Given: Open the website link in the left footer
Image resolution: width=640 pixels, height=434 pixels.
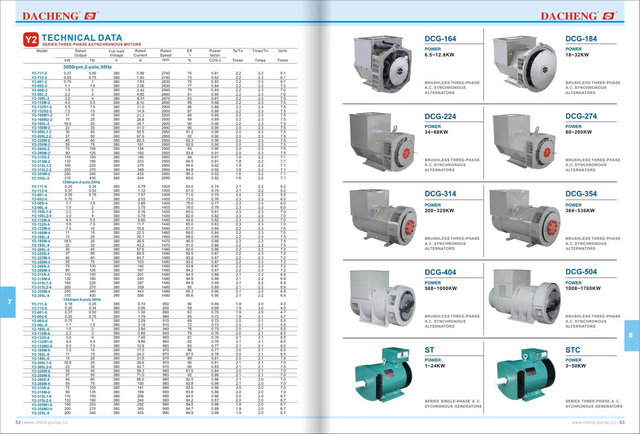Looking at the screenshot, I should click(46, 423).
